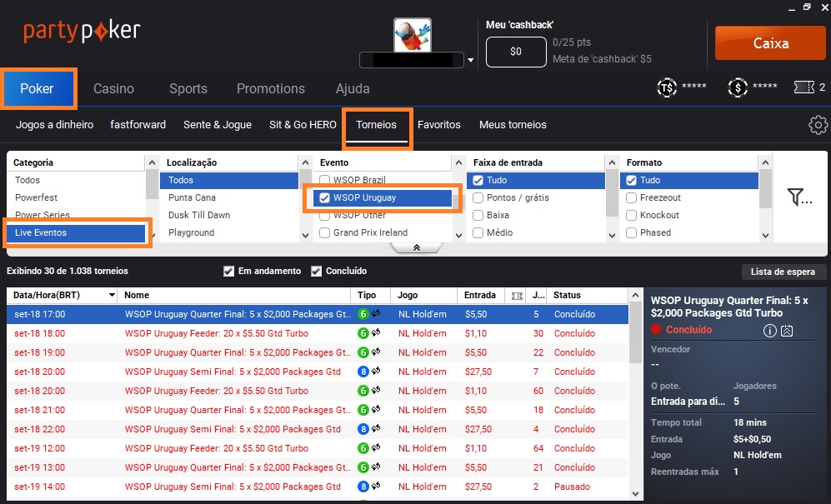Open the Sports tab
Screen dimensions: 831x504
pos(188,88)
